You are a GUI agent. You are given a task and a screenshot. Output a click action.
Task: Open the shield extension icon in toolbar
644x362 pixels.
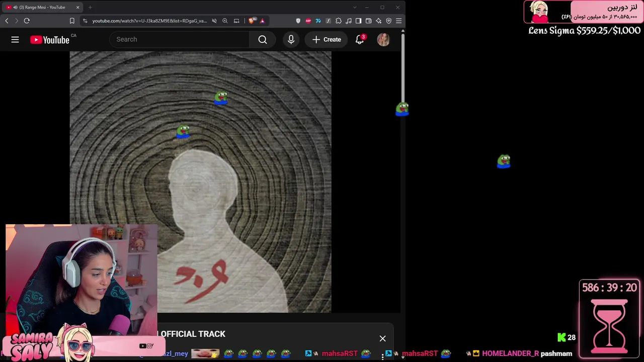click(x=298, y=21)
